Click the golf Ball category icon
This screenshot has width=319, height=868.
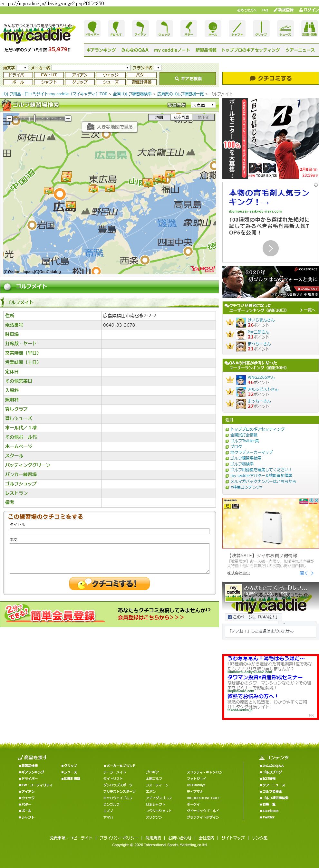pos(212,28)
